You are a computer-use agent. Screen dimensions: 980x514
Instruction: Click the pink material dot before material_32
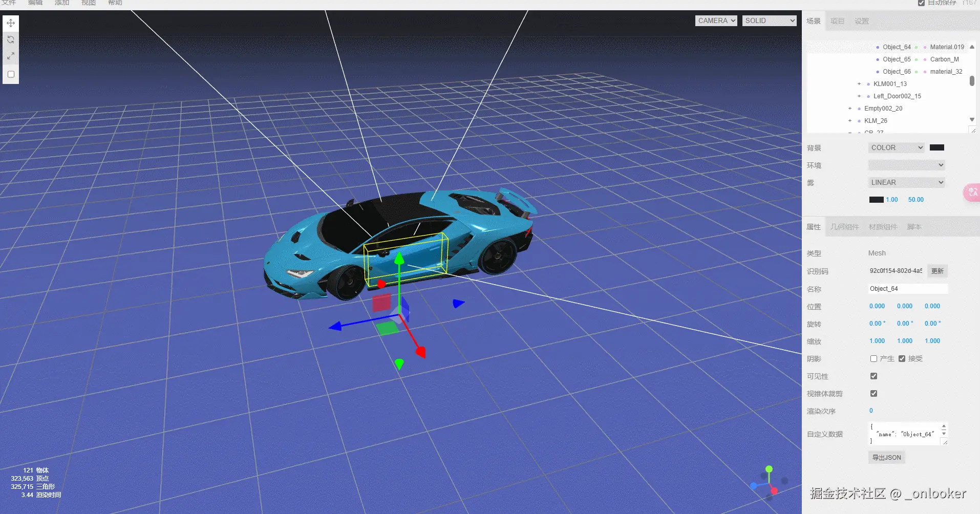pyautogui.click(x=925, y=72)
